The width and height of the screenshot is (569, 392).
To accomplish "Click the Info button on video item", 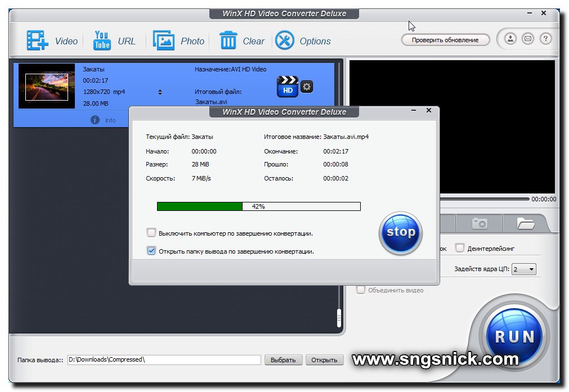I will (105, 119).
